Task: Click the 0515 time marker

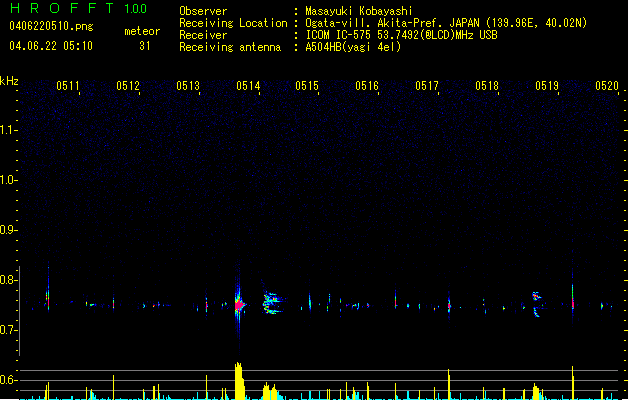Action: [307, 86]
